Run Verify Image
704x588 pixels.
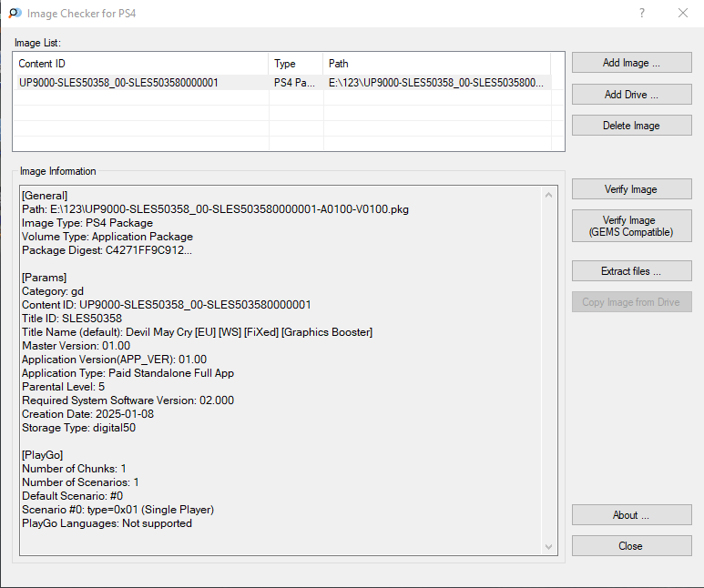click(x=631, y=189)
